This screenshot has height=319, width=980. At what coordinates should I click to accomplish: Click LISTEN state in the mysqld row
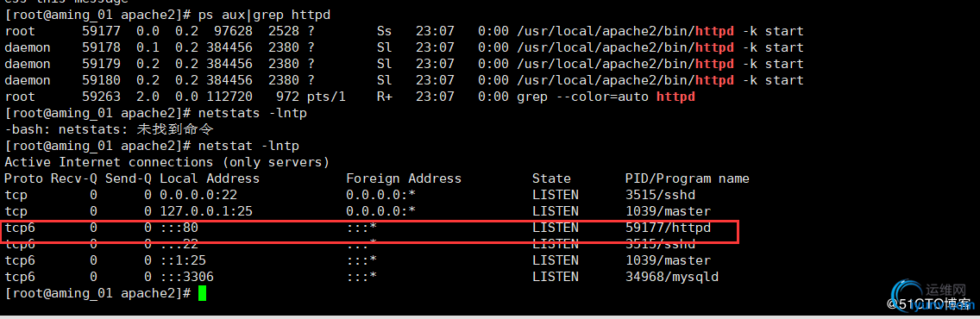point(556,277)
